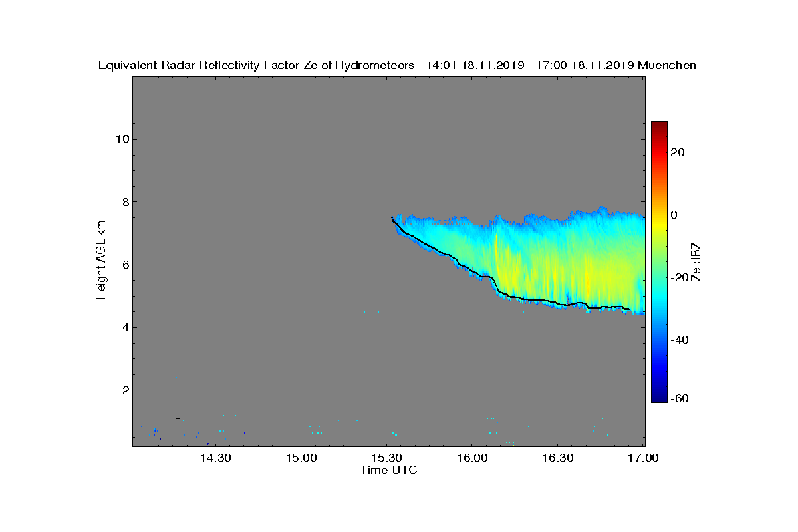Click the y-axis tick label "6"
The image size is (798, 532).
(x=125, y=265)
